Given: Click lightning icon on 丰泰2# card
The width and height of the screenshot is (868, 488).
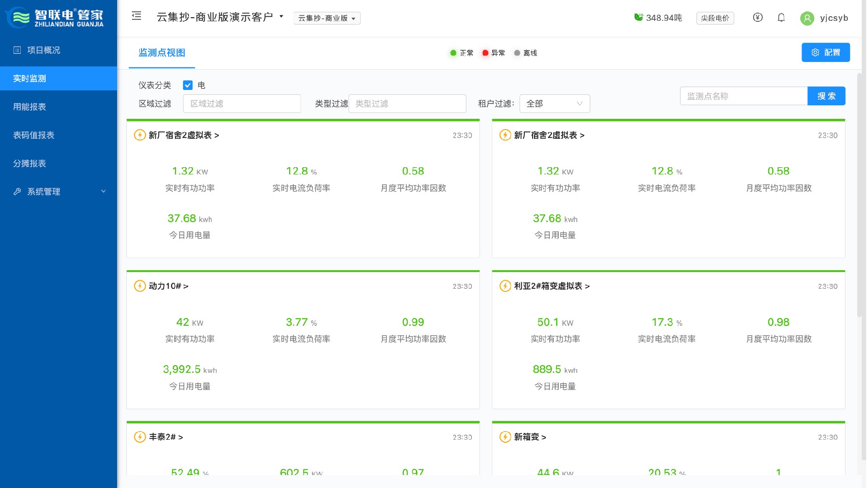Looking at the screenshot, I should [x=140, y=437].
